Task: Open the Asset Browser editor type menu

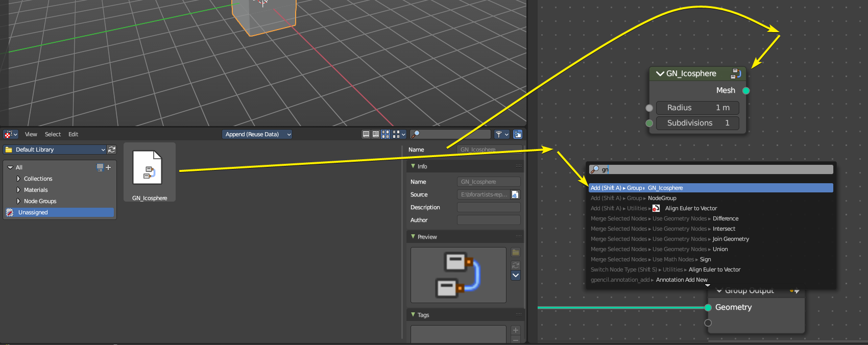Action: (11, 134)
